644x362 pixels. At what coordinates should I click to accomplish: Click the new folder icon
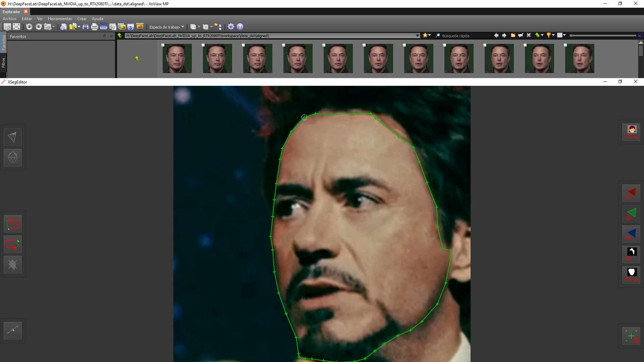513,35
